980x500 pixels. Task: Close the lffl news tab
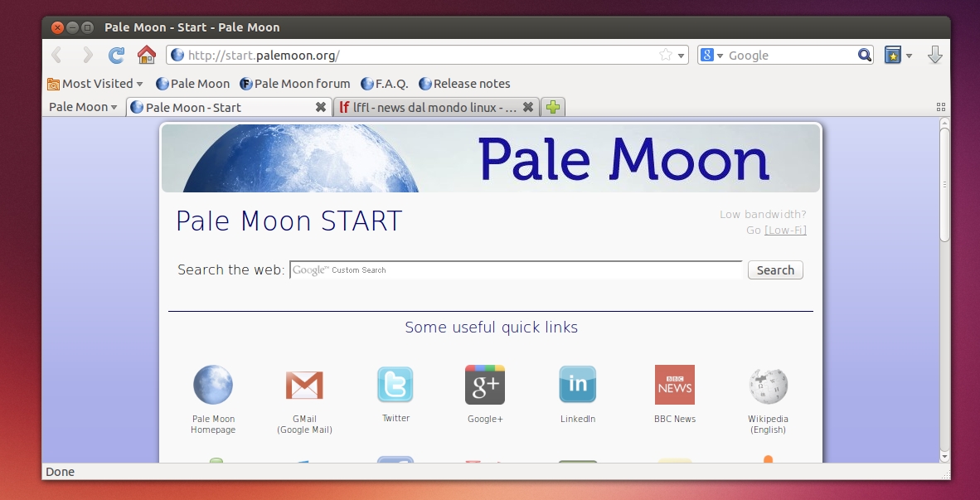tap(528, 107)
